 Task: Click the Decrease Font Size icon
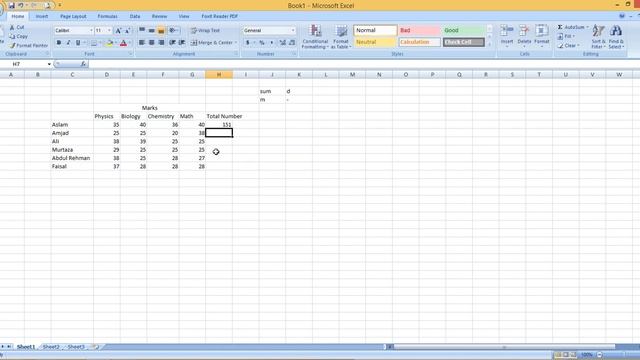127,31
